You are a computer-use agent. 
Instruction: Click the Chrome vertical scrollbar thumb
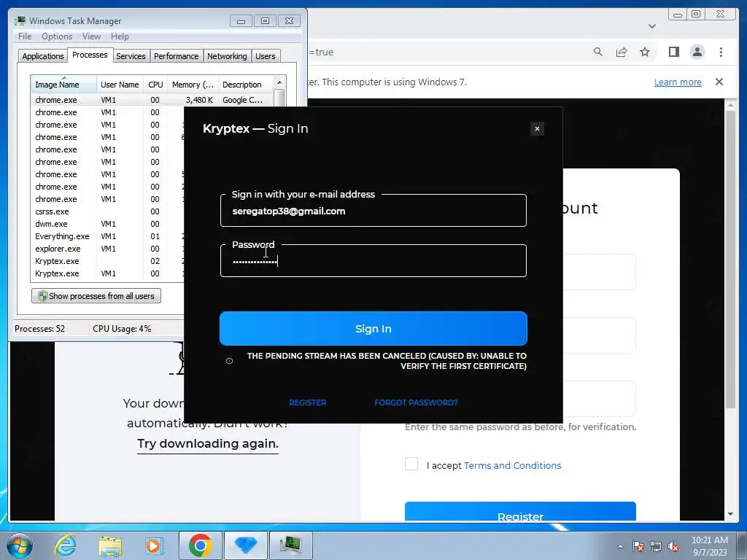coord(731,260)
